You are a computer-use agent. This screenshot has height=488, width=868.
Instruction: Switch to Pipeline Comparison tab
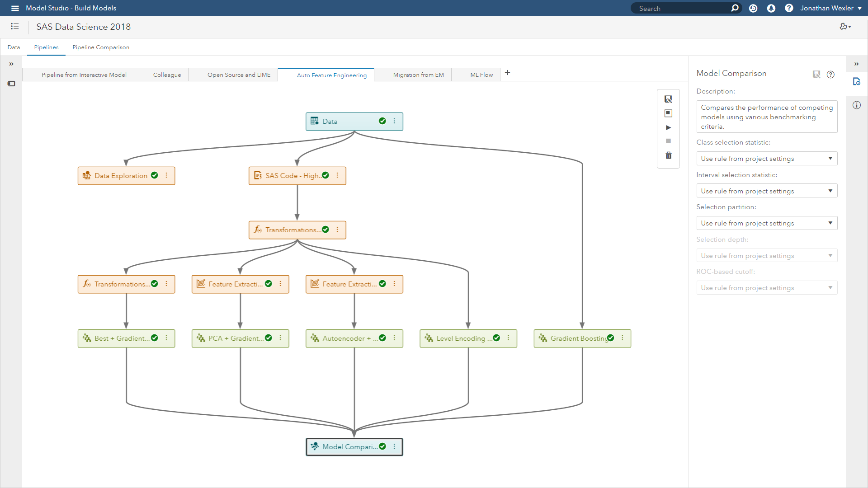click(x=101, y=47)
